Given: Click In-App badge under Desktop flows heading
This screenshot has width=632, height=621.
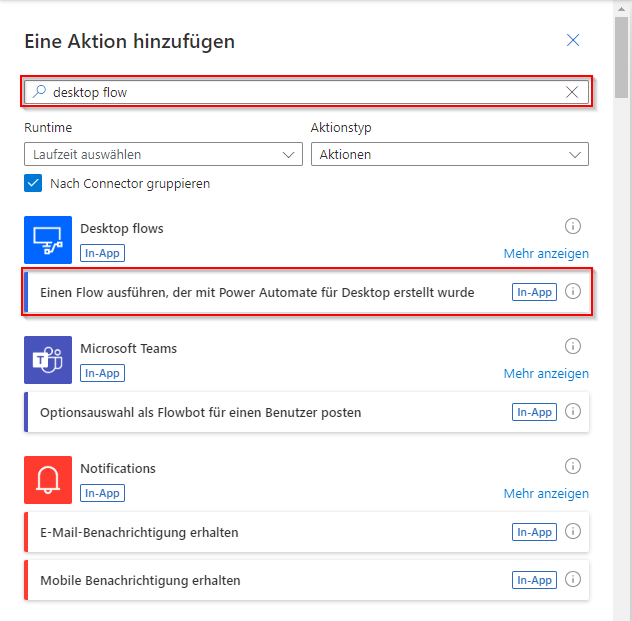Looking at the screenshot, I should pyautogui.click(x=102, y=253).
